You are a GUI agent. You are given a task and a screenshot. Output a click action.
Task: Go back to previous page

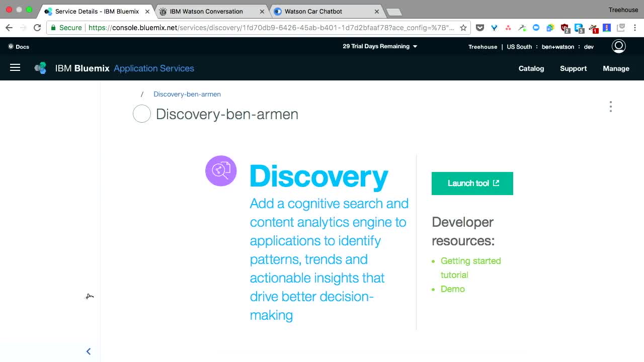(x=9, y=28)
